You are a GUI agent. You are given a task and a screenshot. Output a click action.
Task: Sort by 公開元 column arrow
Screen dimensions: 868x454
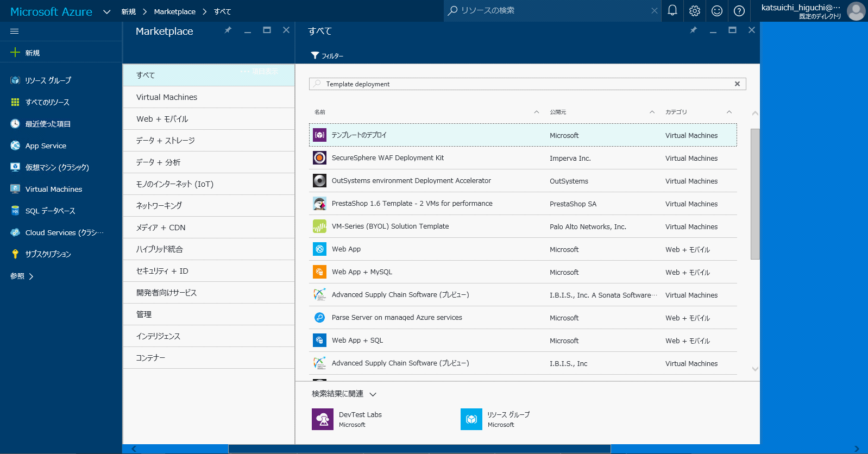tap(652, 112)
